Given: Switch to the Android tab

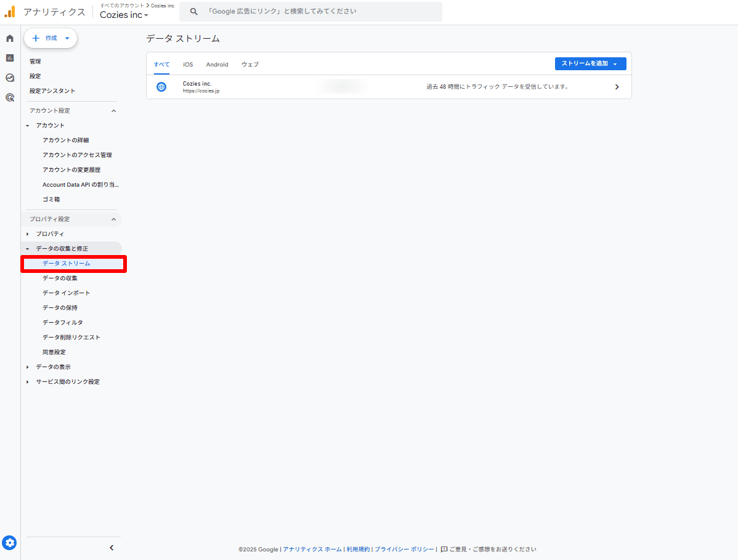Looking at the screenshot, I should tap(217, 65).
